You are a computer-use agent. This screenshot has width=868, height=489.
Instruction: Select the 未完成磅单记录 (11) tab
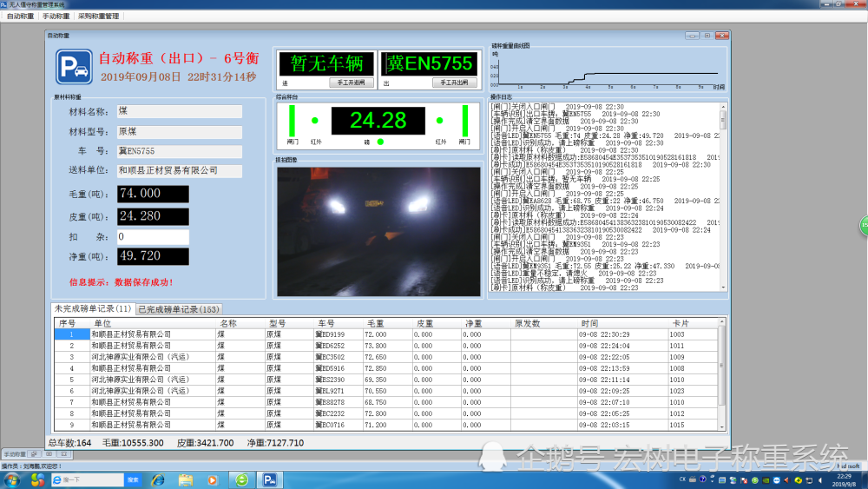[x=93, y=308]
